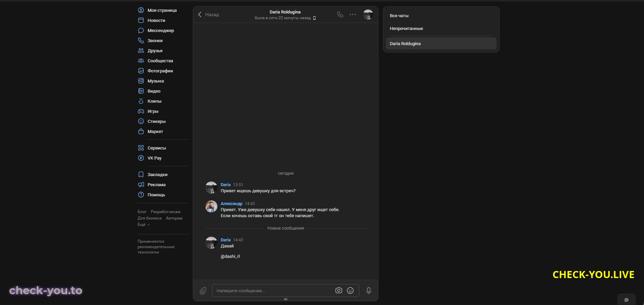Screen dimensions: 644x305
Task: Click the Звонки phone icon in sidebar
Action: (x=141, y=41)
